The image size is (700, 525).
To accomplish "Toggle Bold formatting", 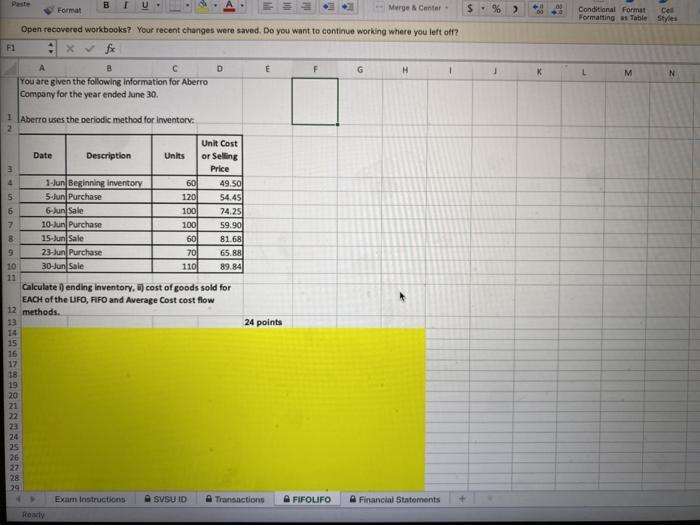I will tap(106, 5).
